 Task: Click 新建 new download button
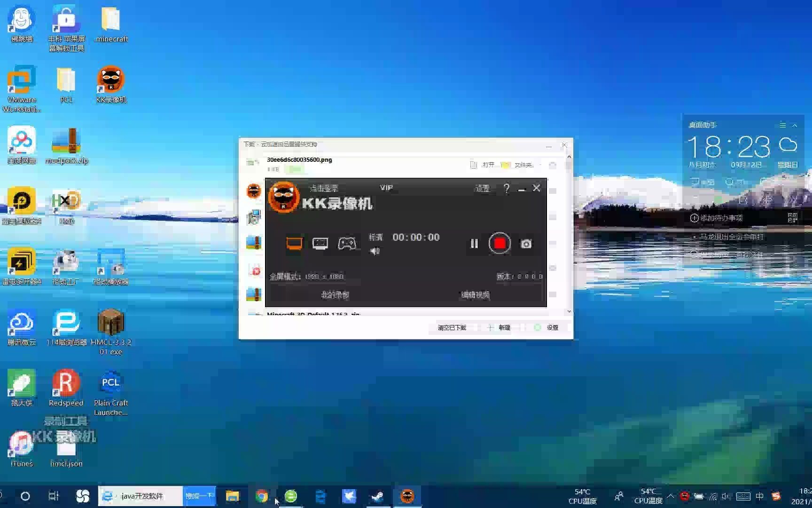[x=499, y=327]
